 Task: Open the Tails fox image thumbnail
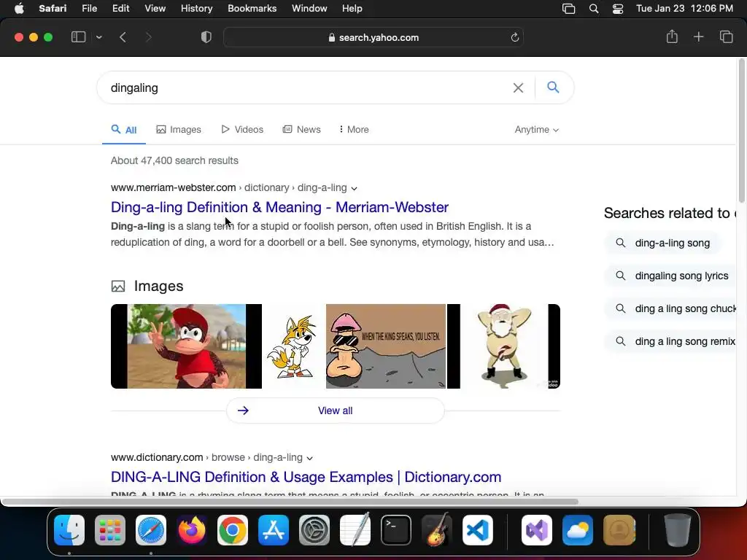[x=293, y=346]
